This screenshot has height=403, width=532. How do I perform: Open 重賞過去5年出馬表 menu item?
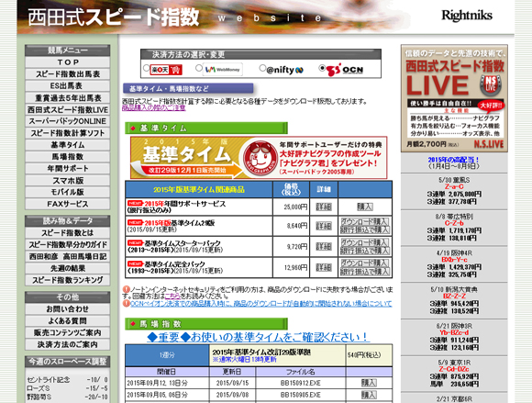tap(68, 98)
